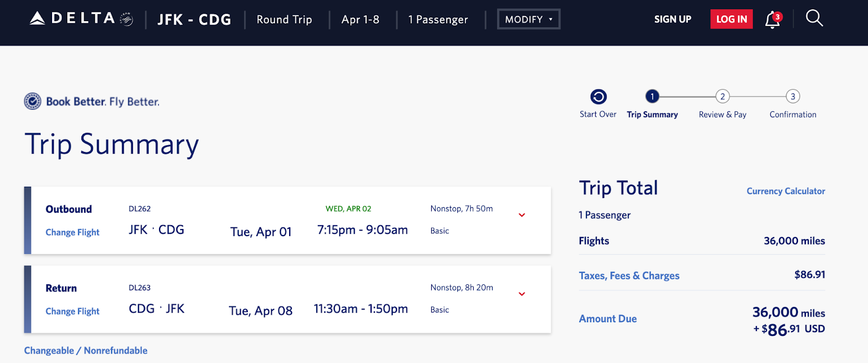Image resolution: width=868 pixels, height=363 pixels.
Task: Select step 1 Trip Summary circle
Action: (x=652, y=97)
